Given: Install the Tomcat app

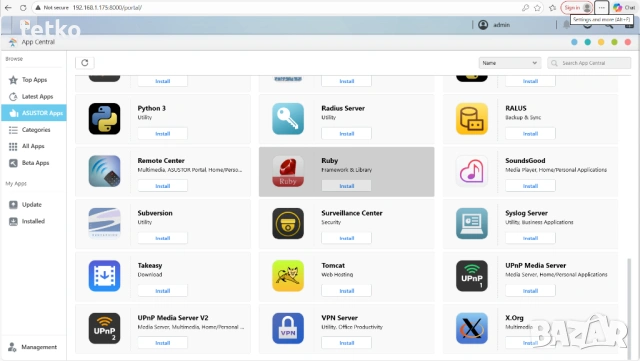Looking at the screenshot, I should click(x=347, y=291).
